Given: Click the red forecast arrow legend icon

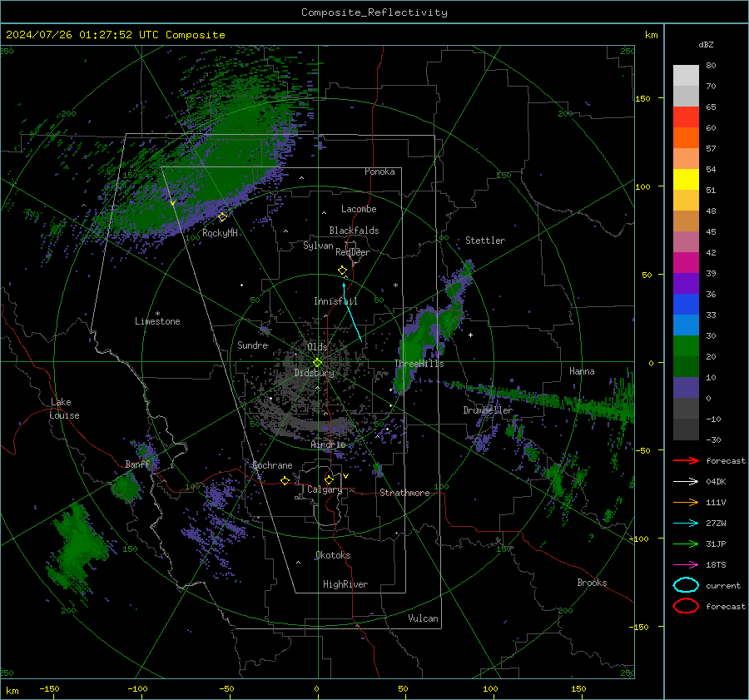Looking at the screenshot, I should point(686,460).
